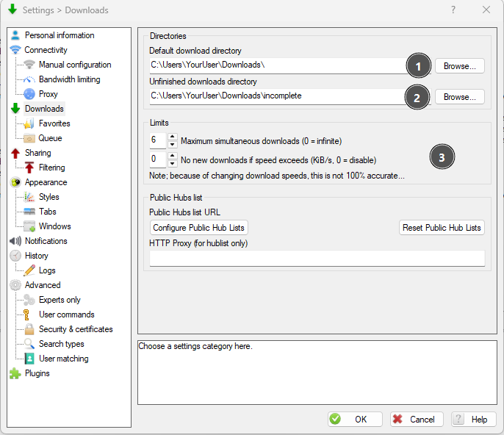
Task: Open Notifications settings page
Action: [x=46, y=241]
